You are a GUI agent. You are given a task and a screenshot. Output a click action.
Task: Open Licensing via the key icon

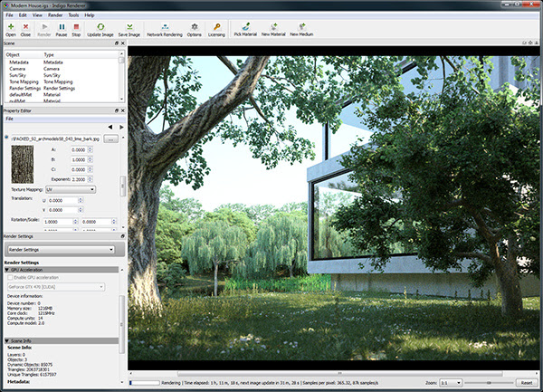216,30
